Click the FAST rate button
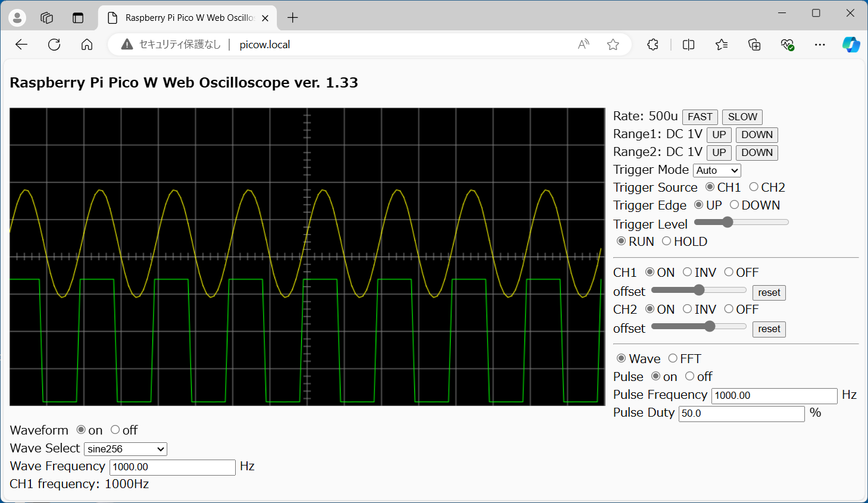 tap(700, 117)
